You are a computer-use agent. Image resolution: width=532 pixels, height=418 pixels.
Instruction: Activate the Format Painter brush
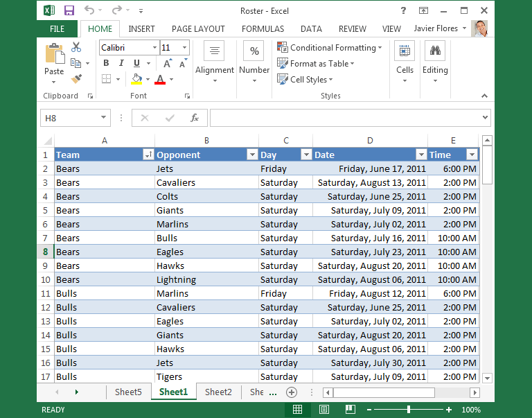pos(76,79)
